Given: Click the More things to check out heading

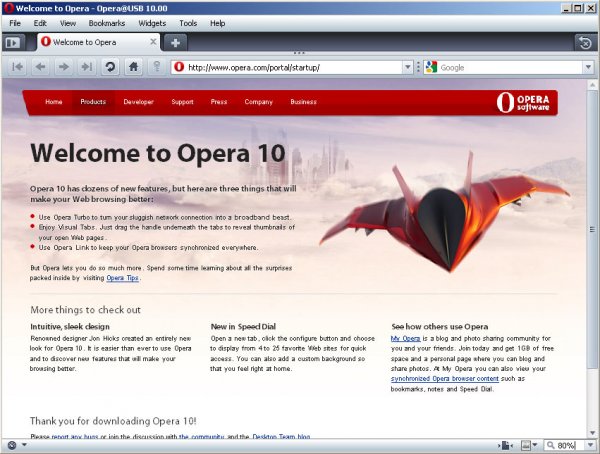Looking at the screenshot, I should click(85, 310).
